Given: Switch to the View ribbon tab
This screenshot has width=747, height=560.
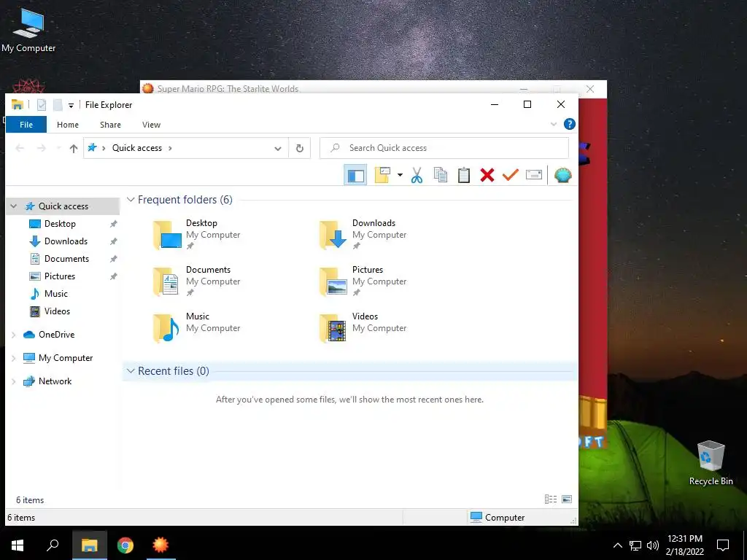Looking at the screenshot, I should [151, 125].
